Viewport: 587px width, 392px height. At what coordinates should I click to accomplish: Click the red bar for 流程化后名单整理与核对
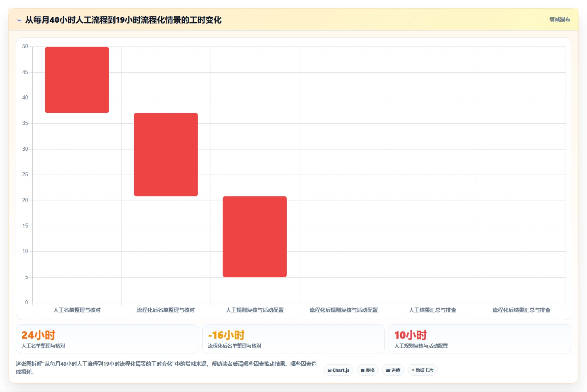click(x=166, y=154)
